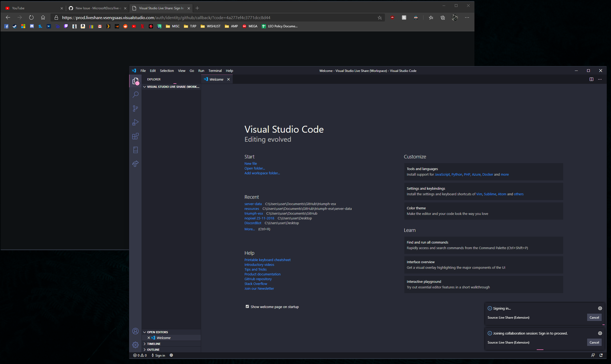Click the 'Printable keyboard cheatsheet' link
The image size is (611, 364).
pos(267,260)
